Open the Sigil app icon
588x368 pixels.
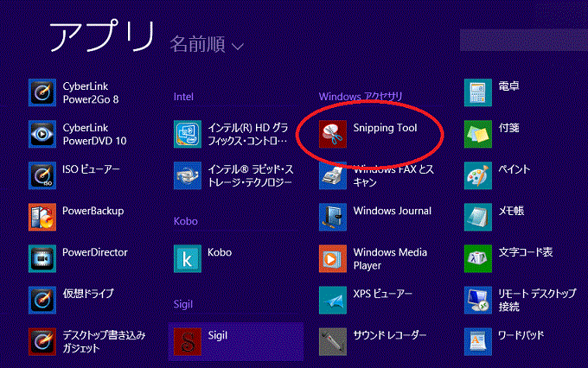[188, 342]
